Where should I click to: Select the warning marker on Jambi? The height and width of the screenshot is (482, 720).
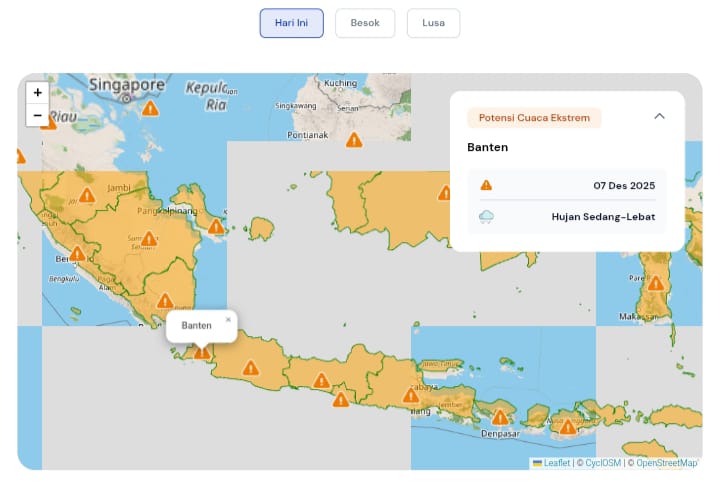[x=87, y=195]
